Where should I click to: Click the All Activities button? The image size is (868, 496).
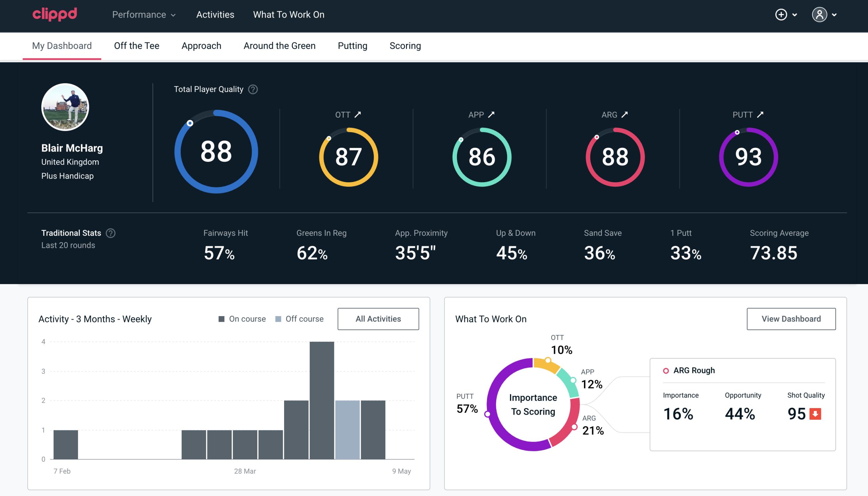378,318
